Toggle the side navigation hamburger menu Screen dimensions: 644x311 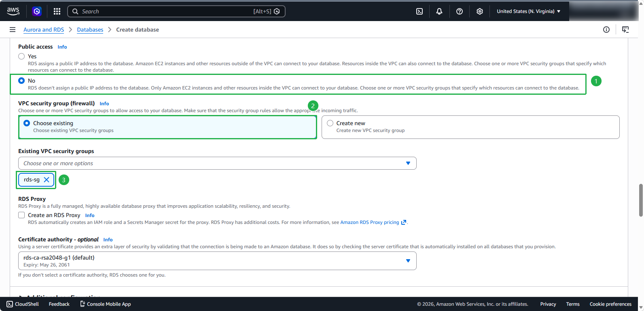pyautogui.click(x=13, y=30)
